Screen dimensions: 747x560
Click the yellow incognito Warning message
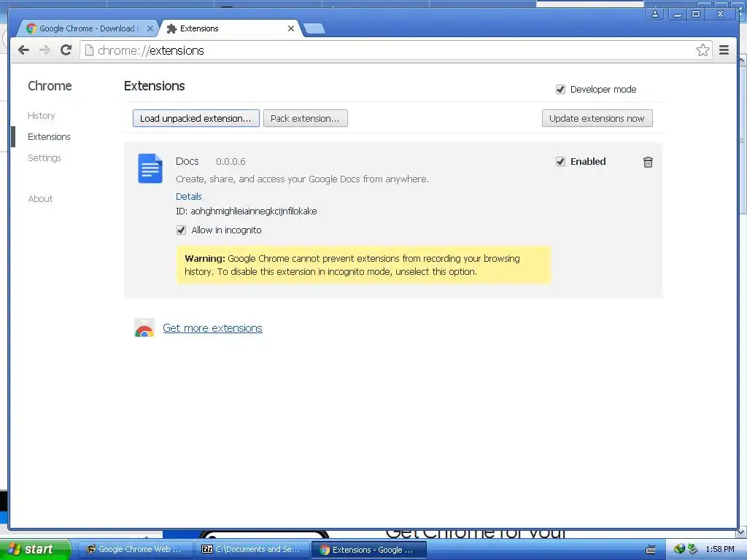[364, 265]
